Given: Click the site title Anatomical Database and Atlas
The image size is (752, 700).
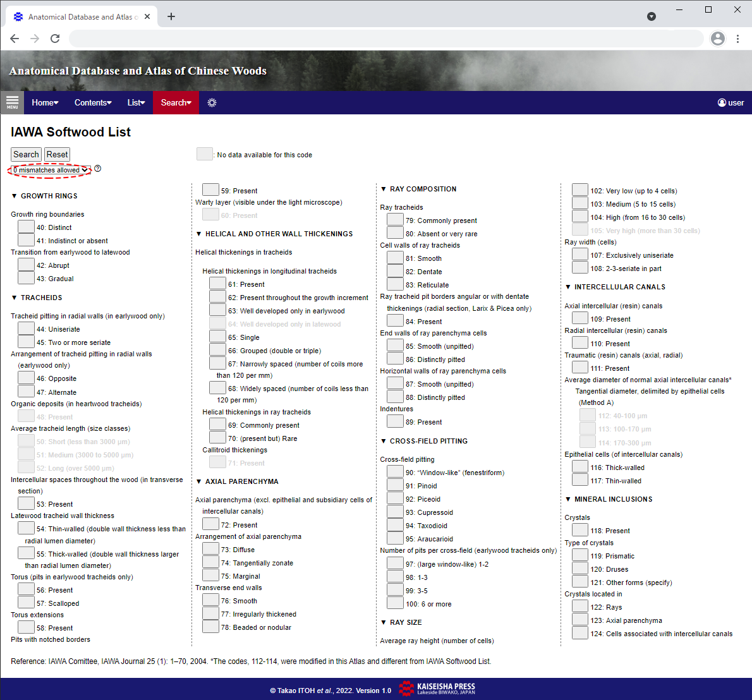Looking at the screenshot, I should [x=138, y=71].
